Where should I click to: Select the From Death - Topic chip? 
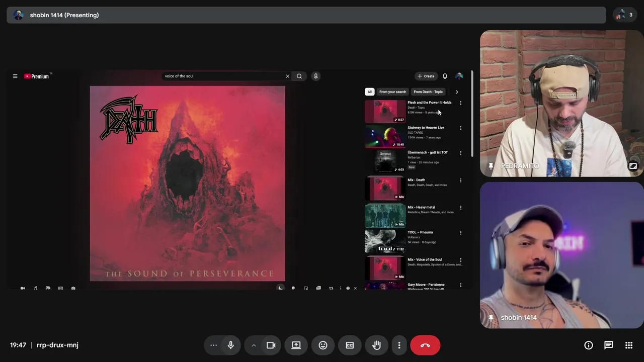[x=428, y=92]
